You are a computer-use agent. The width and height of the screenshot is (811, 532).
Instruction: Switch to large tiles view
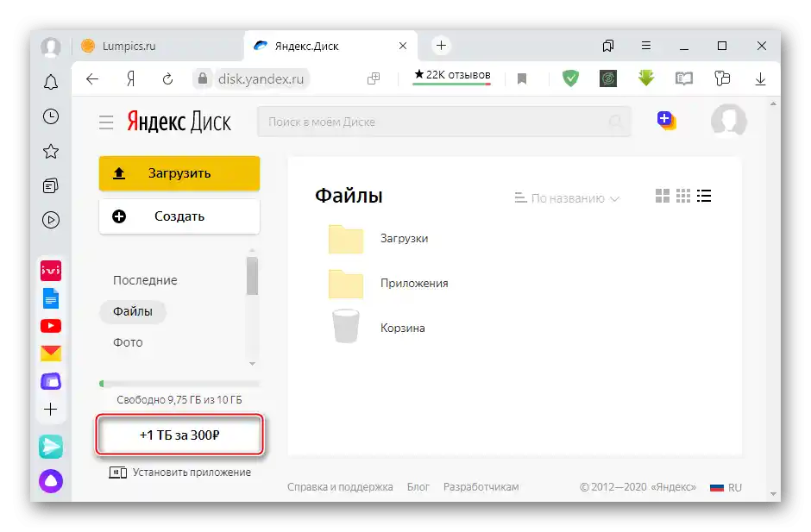click(x=663, y=196)
